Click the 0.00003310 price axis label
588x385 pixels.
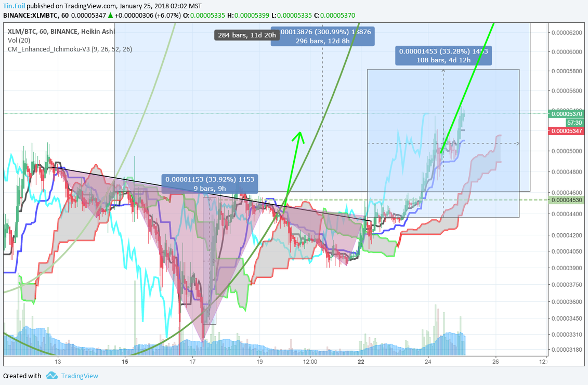click(x=567, y=334)
